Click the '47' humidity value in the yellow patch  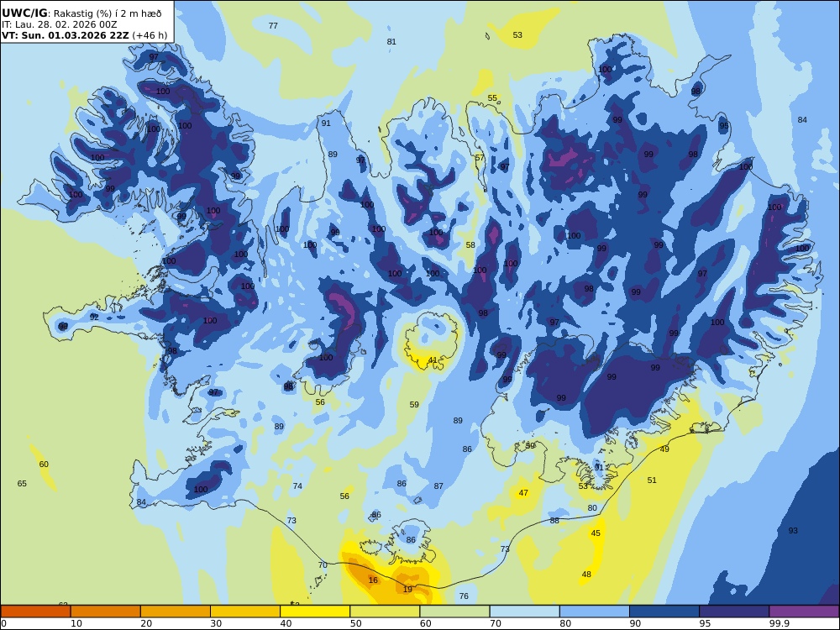(x=523, y=493)
